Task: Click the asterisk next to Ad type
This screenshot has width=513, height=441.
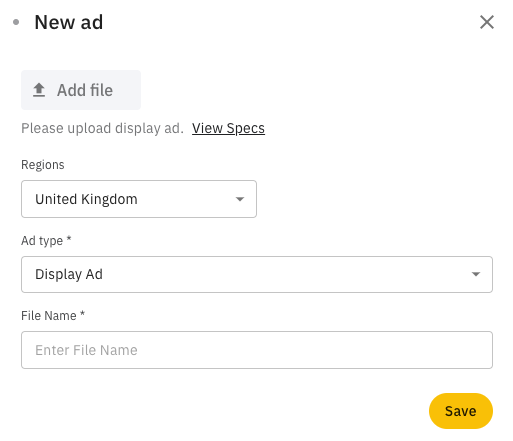Action: pos(69,239)
